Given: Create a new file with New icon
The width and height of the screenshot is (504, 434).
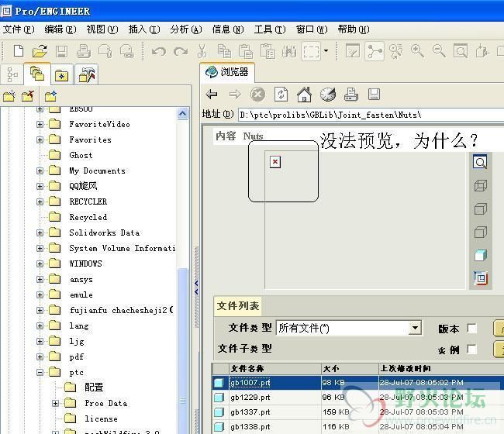Looking at the screenshot, I should [x=19, y=51].
